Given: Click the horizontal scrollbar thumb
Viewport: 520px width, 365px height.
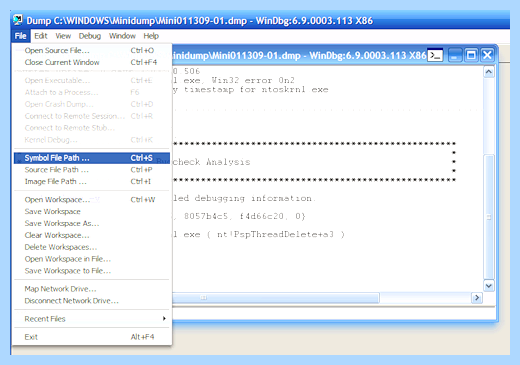Looking at the screenshot, I should point(275,298).
